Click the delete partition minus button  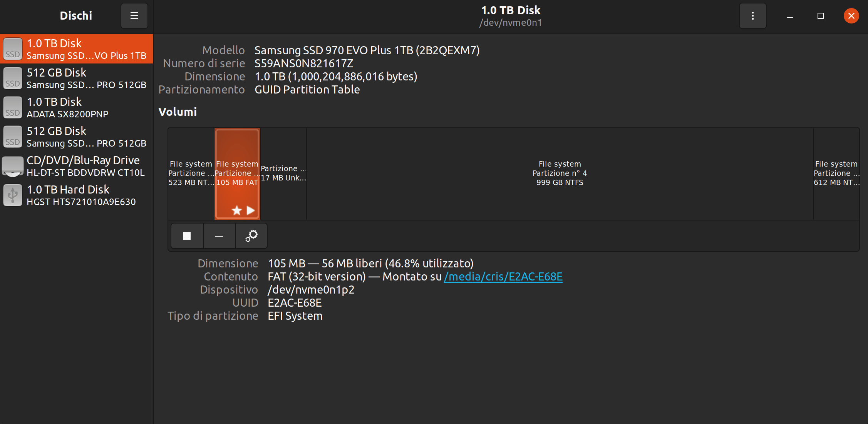[219, 236]
